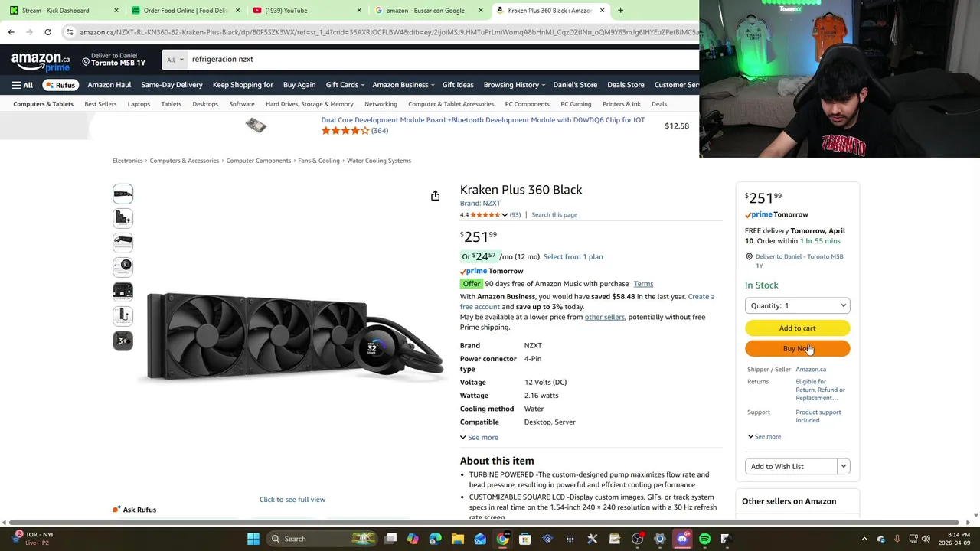Expand See more product specifications
980x551 pixels.
479,437
